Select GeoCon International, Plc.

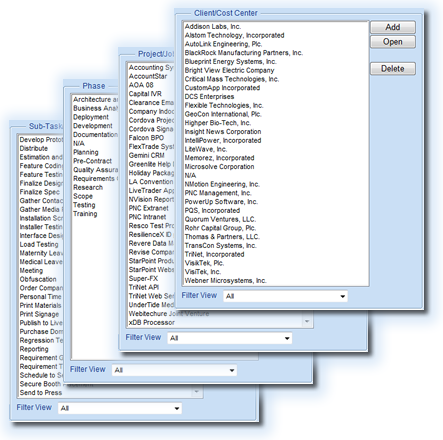[223, 114]
